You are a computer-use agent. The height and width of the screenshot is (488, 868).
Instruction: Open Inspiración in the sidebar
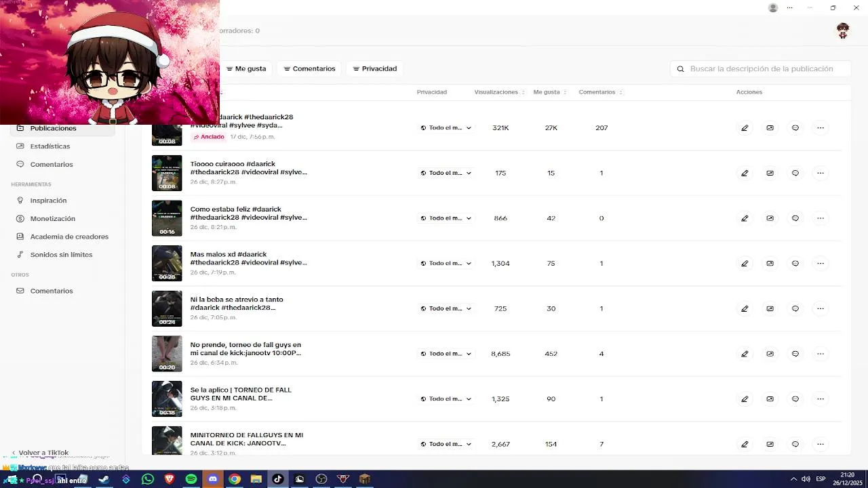coord(62,201)
